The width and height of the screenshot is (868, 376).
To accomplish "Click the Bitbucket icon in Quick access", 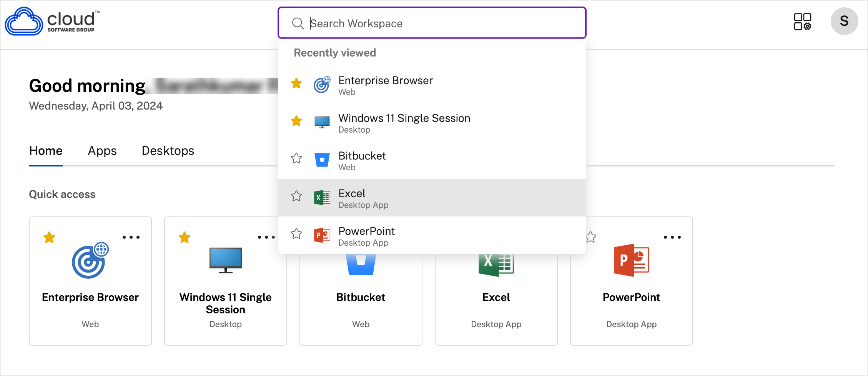I will pos(361,265).
